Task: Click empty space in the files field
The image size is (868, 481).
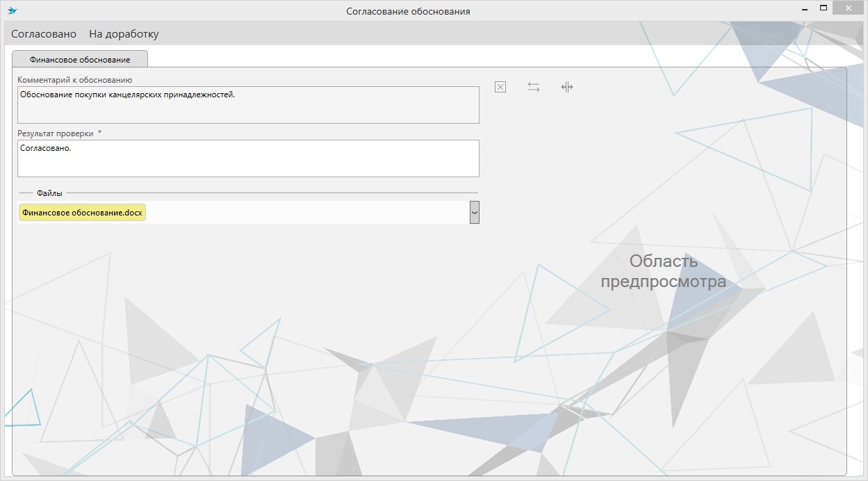Action: point(306,213)
